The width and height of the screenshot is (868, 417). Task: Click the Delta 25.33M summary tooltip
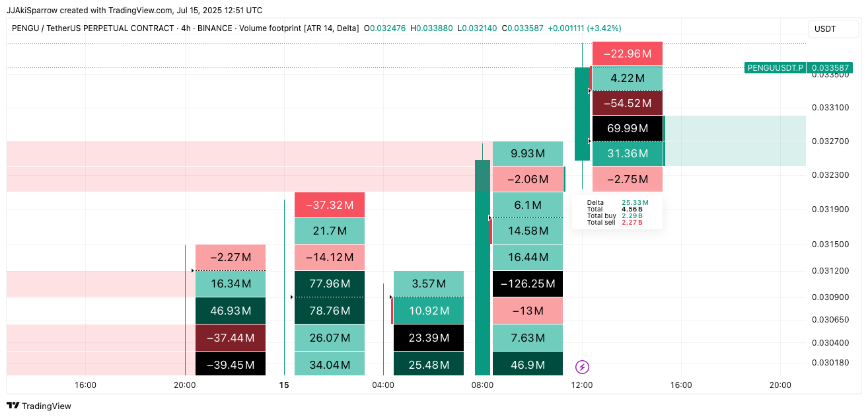coord(617,212)
